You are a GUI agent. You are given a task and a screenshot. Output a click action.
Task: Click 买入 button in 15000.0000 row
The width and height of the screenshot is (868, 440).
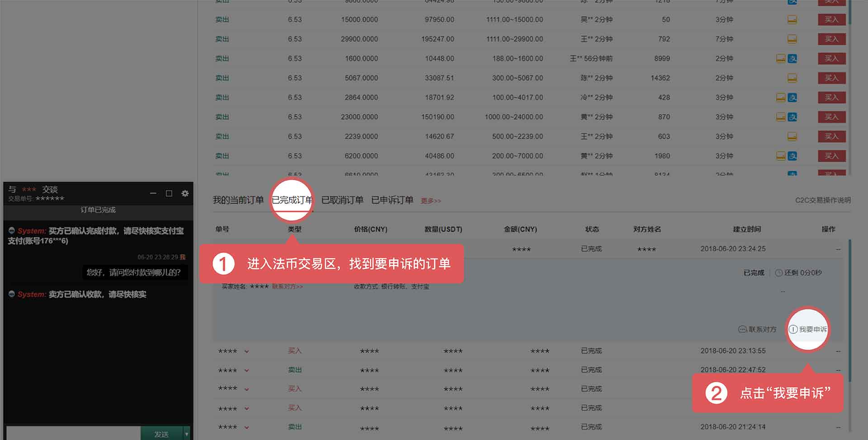831,19
